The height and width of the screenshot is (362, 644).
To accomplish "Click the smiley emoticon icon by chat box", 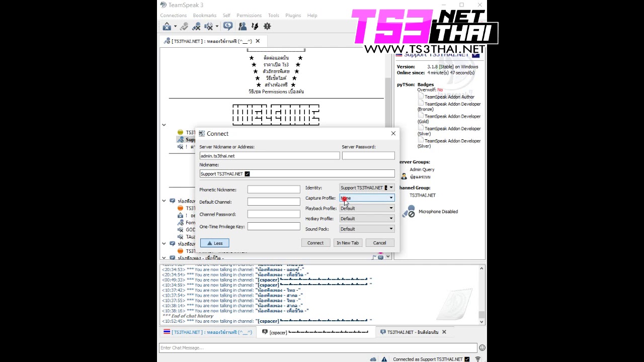I will [482, 347].
